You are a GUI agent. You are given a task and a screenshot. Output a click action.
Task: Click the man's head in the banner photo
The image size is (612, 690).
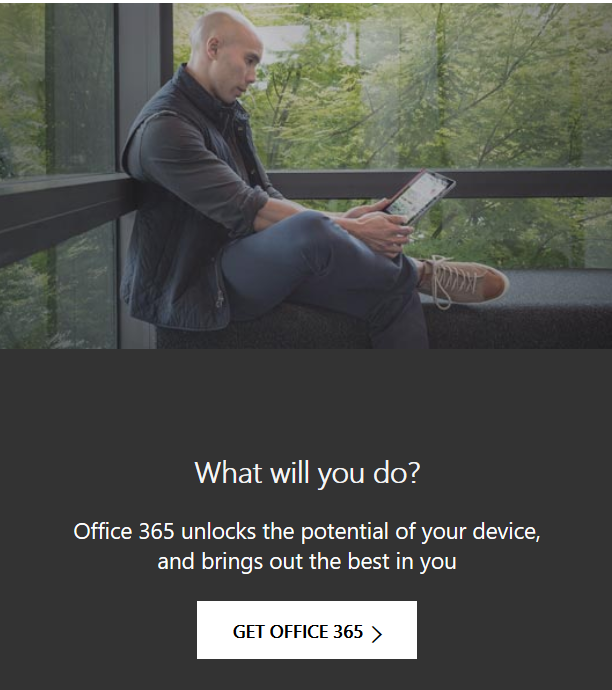pyautogui.click(x=227, y=53)
